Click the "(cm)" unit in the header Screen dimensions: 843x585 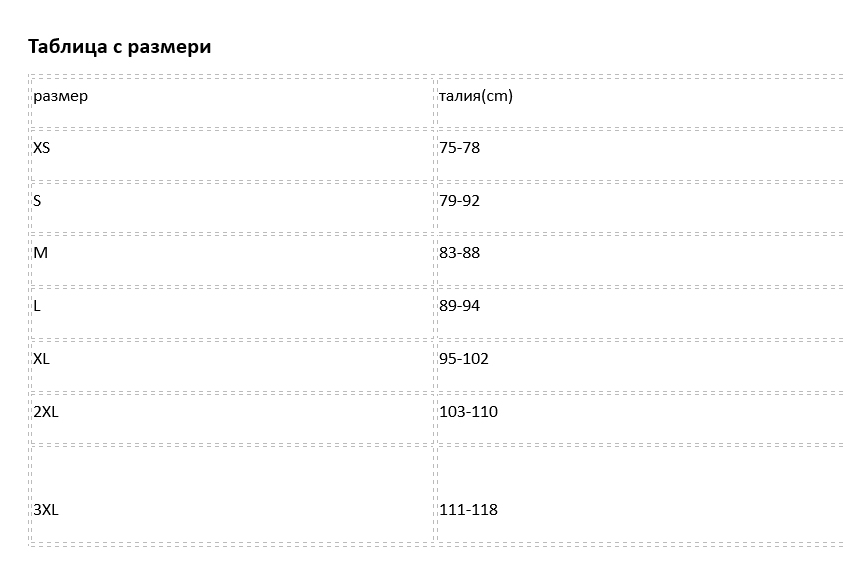(496, 96)
